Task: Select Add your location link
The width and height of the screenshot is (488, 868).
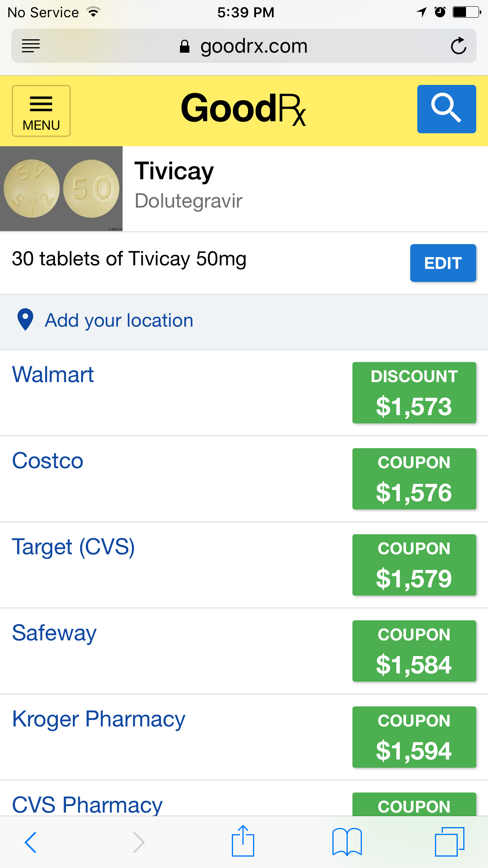Action: pos(119,320)
